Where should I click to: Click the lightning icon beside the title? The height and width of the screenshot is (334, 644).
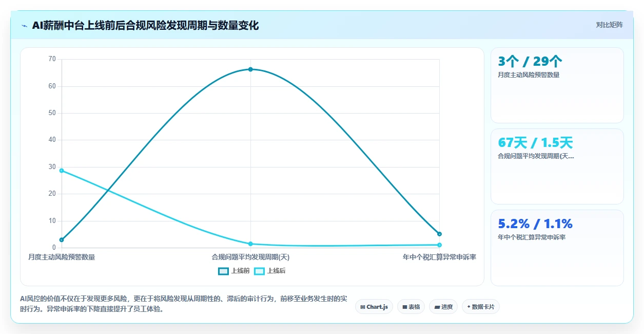point(24,26)
